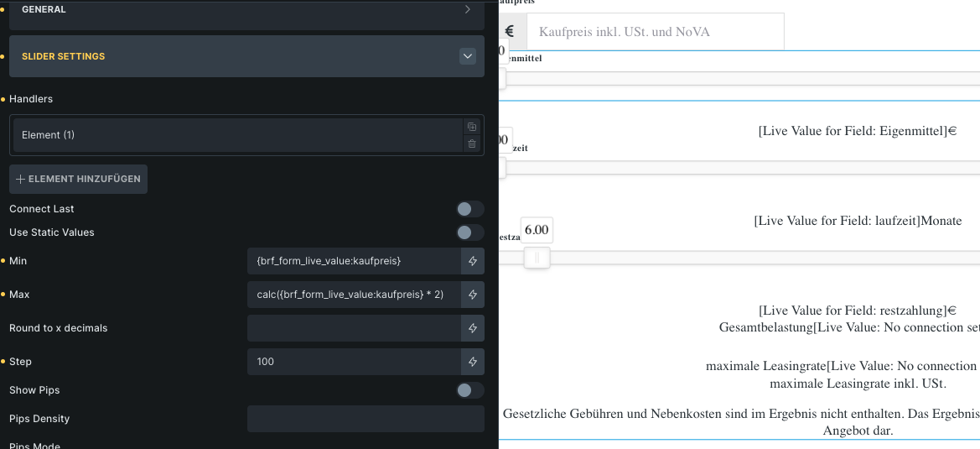
Task: Enable the Connect Last toggle
Action: coord(469,209)
